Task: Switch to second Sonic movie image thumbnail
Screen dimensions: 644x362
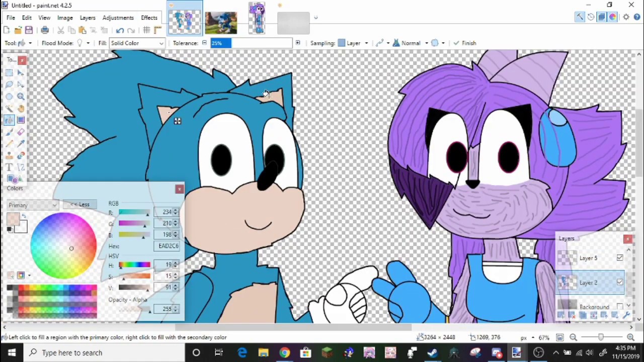Action: click(x=220, y=22)
